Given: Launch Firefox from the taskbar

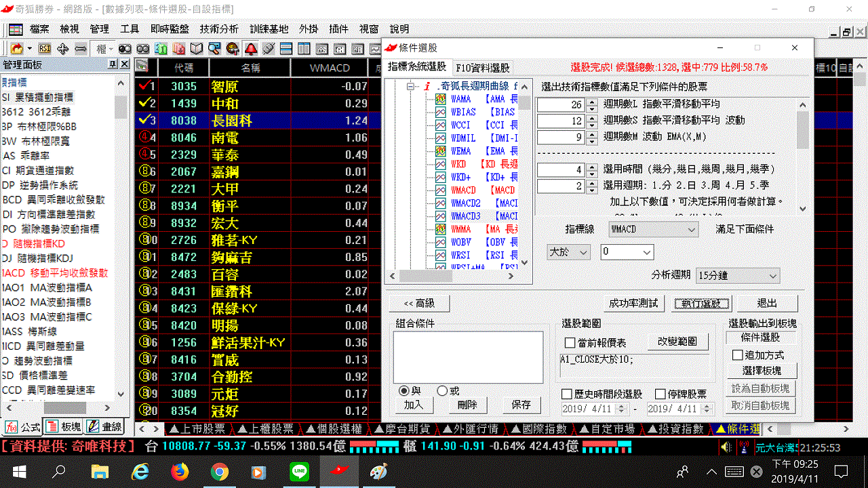Looking at the screenshot, I should [180, 471].
